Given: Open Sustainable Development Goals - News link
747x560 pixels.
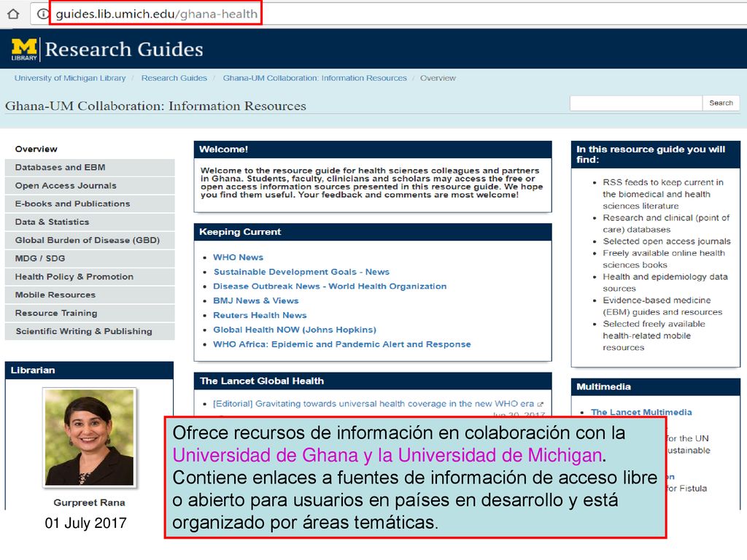Looking at the screenshot, I should [x=301, y=272].
